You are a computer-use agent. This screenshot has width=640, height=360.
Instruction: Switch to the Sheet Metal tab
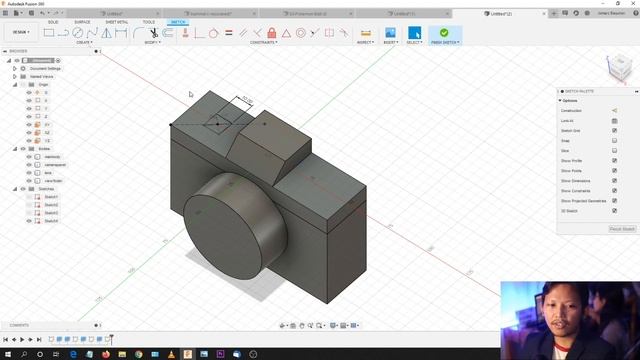(117, 22)
